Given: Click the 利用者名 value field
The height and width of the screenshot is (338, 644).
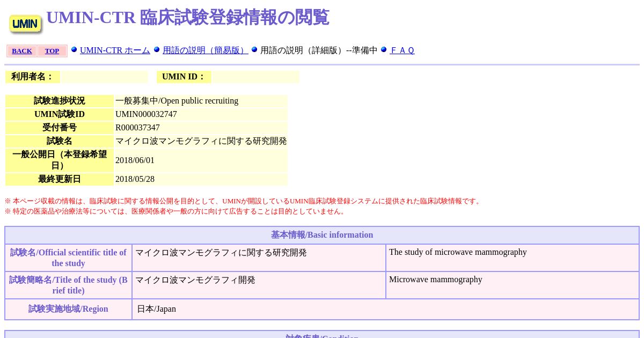Looking at the screenshot, I should (105, 77).
